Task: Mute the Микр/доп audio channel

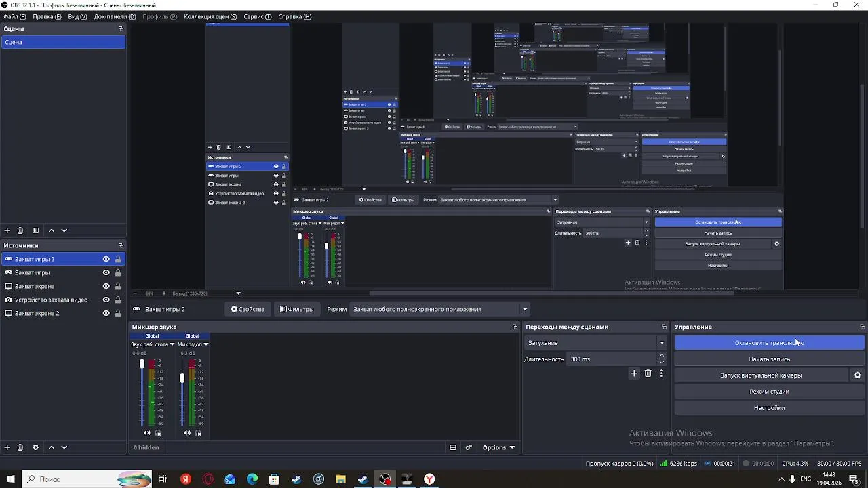Action: click(x=186, y=433)
